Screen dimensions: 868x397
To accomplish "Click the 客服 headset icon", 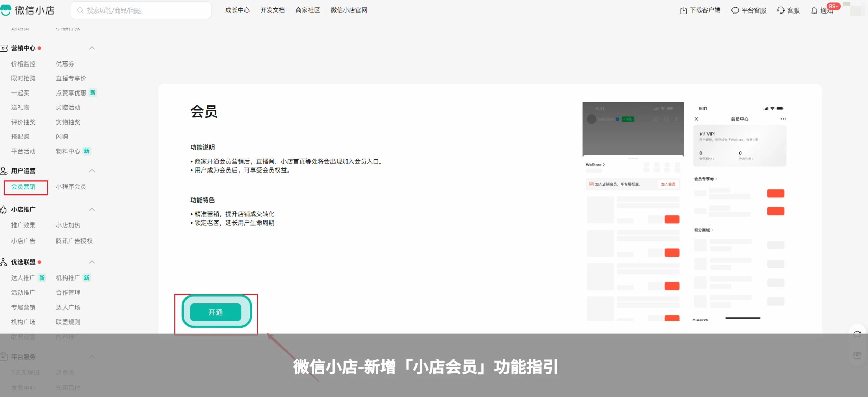I will [x=780, y=10].
